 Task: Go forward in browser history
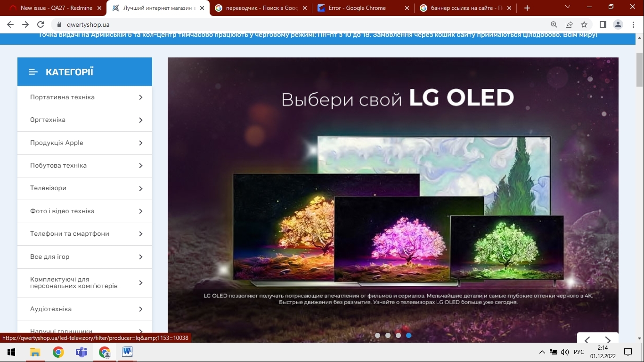25,24
